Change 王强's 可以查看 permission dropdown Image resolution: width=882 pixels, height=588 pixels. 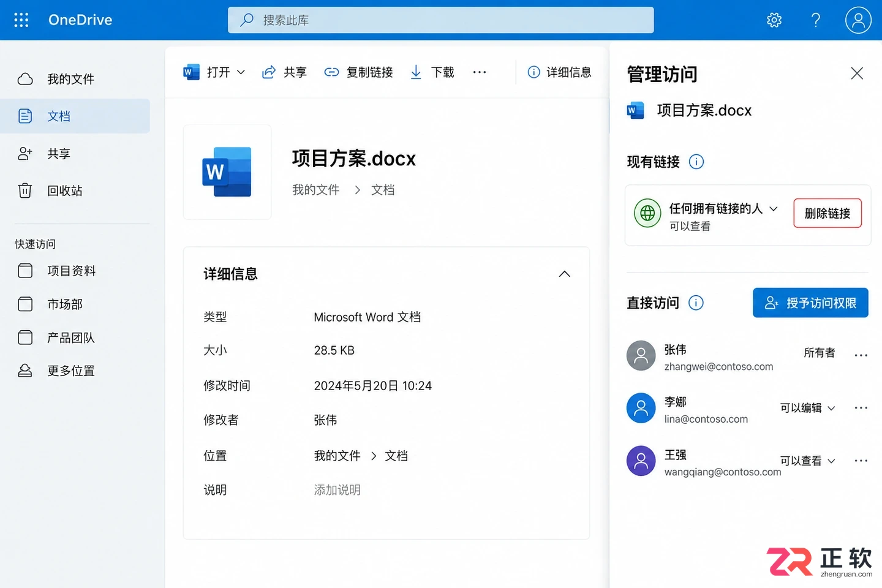(x=807, y=461)
